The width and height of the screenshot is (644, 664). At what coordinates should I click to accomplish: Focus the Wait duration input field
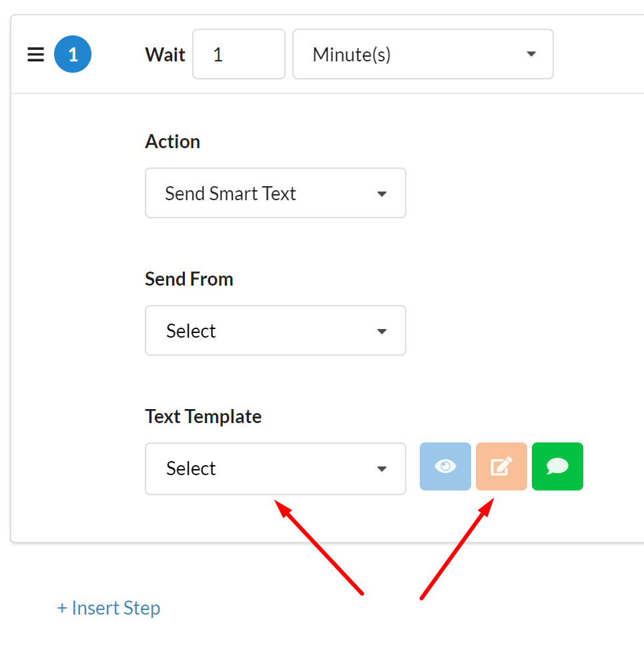238,54
